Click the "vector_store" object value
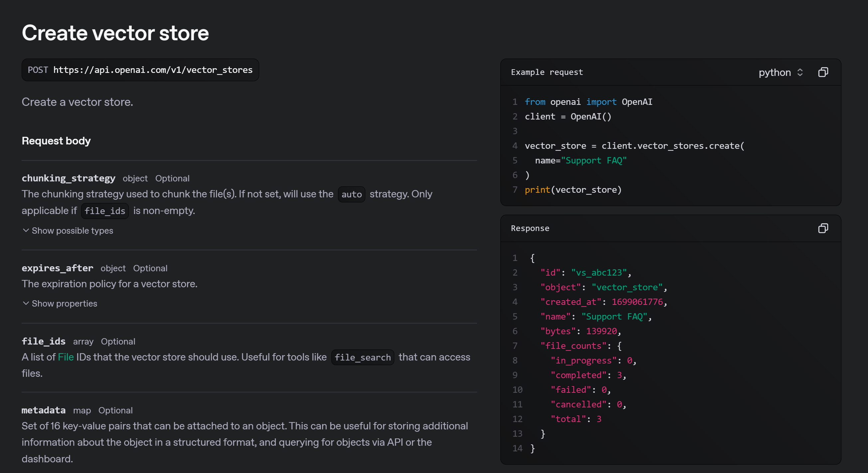The height and width of the screenshot is (473, 868). [x=627, y=287]
